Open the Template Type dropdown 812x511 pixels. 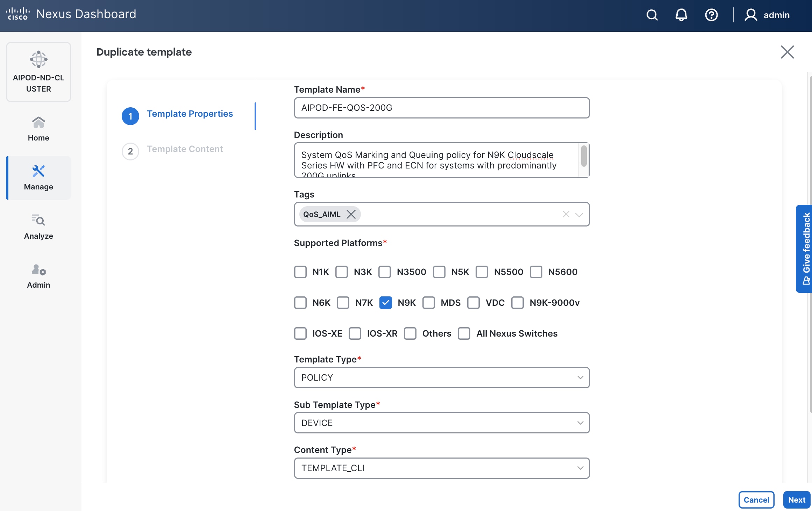click(x=580, y=377)
